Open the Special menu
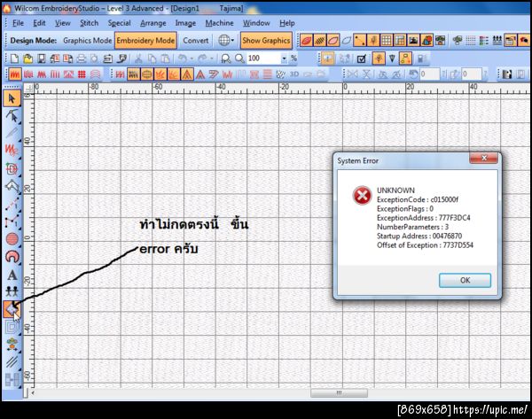The width and height of the screenshot is (532, 419). tap(119, 23)
